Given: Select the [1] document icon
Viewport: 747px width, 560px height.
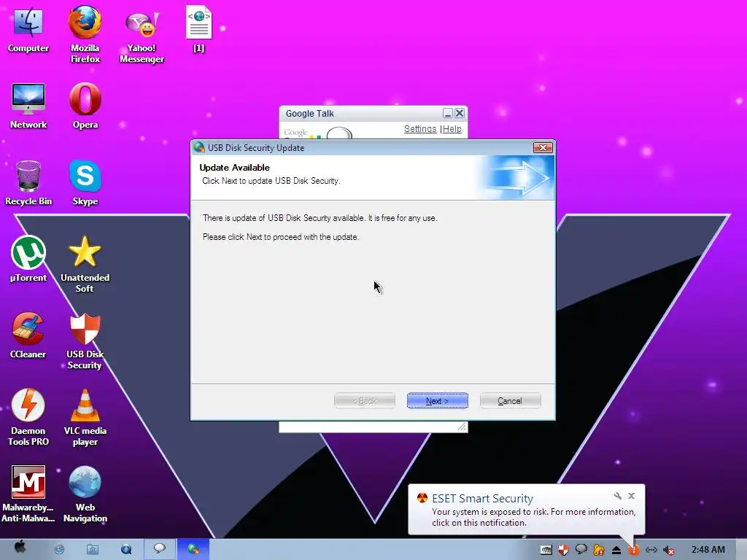Looking at the screenshot, I should pyautogui.click(x=198, y=29).
